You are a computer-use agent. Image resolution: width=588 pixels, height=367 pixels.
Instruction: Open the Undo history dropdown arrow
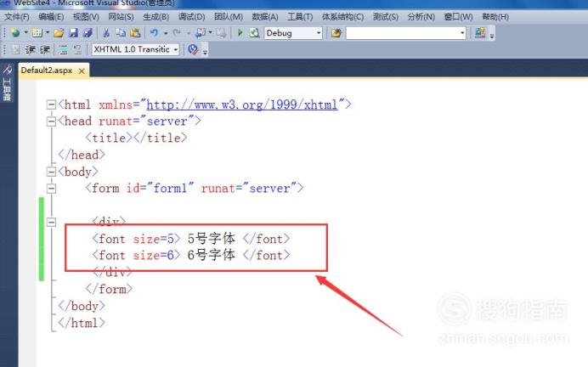pyautogui.click(x=166, y=33)
